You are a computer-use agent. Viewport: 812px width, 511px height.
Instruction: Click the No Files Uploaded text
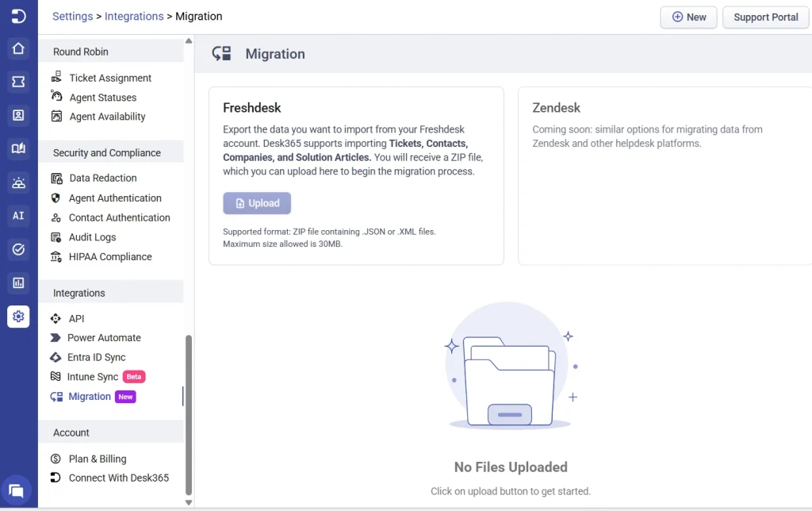tap(511, 467)
